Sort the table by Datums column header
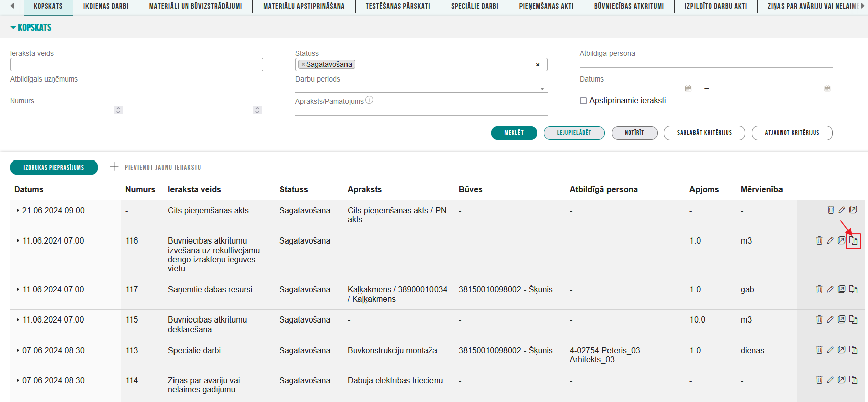The width and height of the screenshot is (868, 402). (x=29, y=189)
